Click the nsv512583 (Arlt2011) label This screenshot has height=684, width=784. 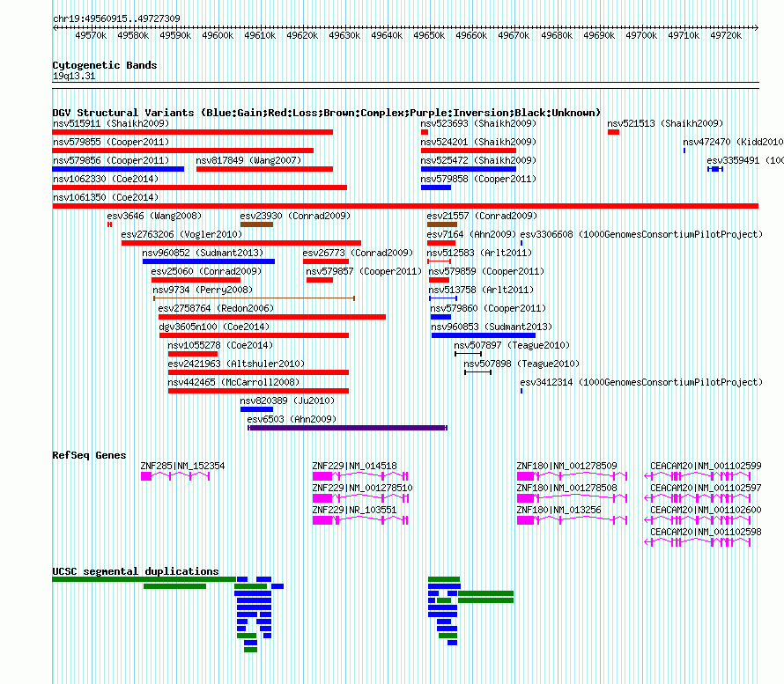pos(479,253)
